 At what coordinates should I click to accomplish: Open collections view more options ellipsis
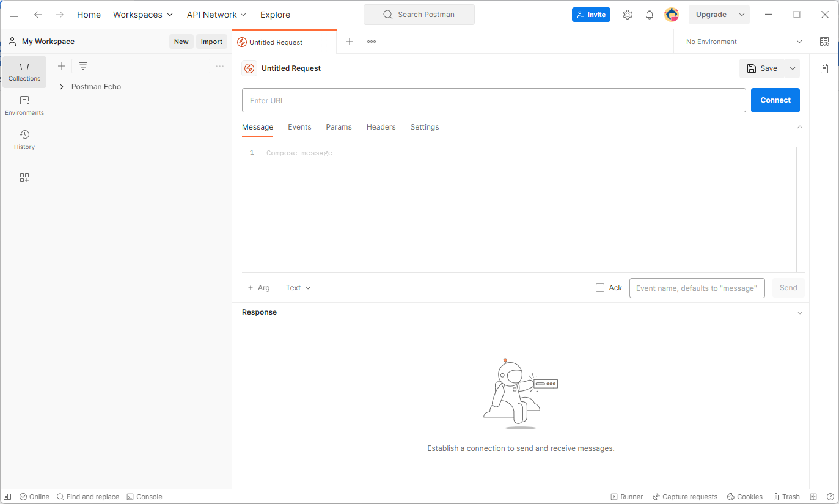click(x=220, y=66)
